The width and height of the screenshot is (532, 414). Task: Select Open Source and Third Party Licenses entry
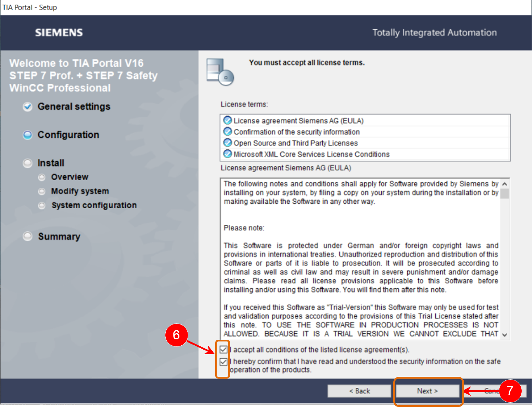click(x=365, y=143)
